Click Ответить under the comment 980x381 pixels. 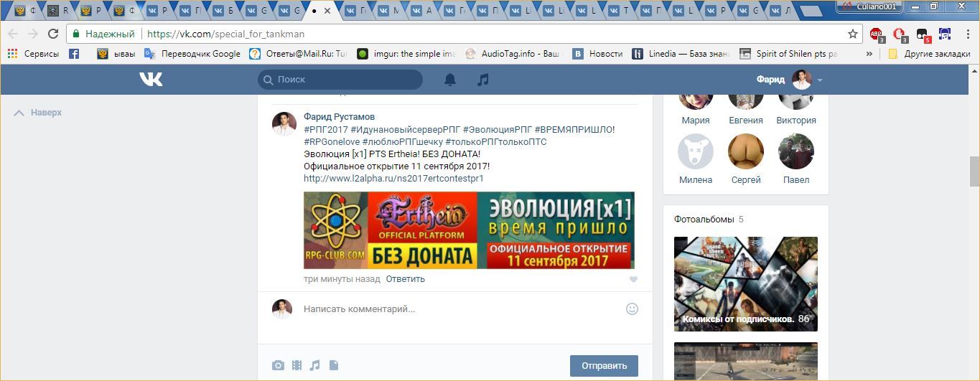405,278
